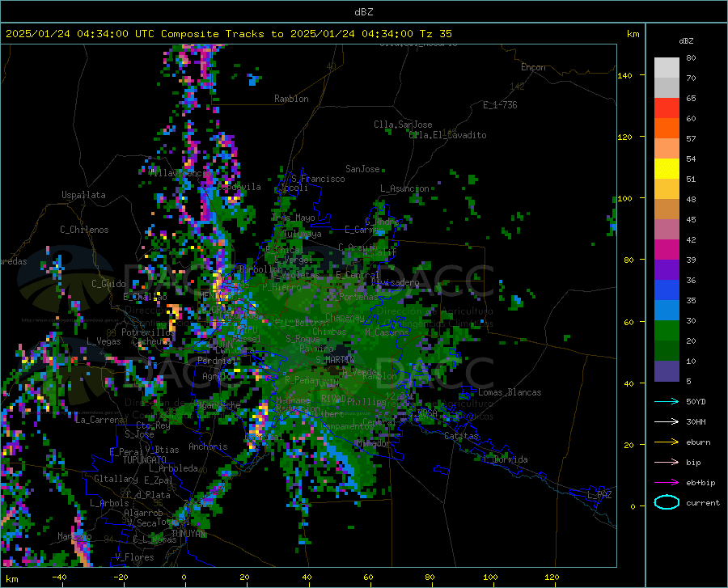Click the eb+bip legend label

coord(700,483)
